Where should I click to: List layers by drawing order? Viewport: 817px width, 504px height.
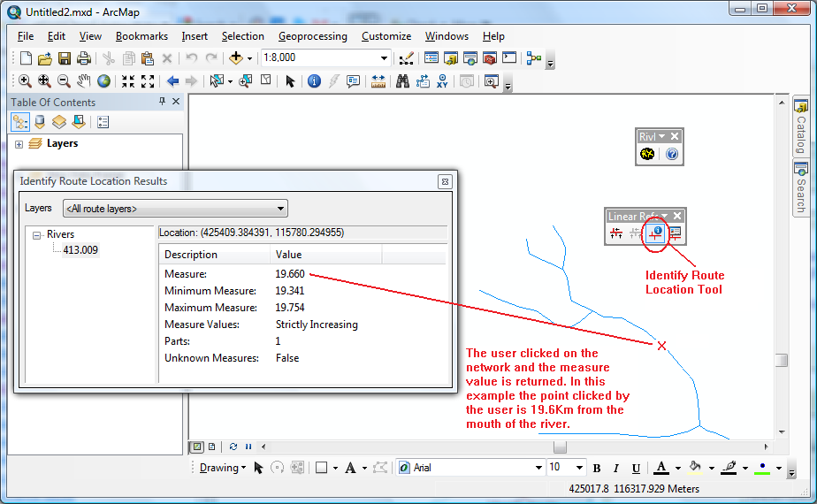click(x=20, y=123)
